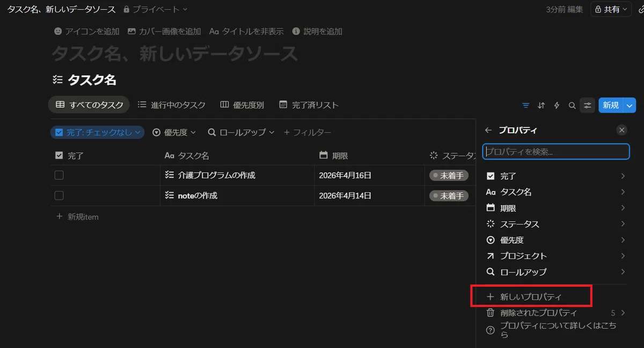
Task: Switch to the 優先度別 tab
Action: pyautogui.click(x=241, y=105)
